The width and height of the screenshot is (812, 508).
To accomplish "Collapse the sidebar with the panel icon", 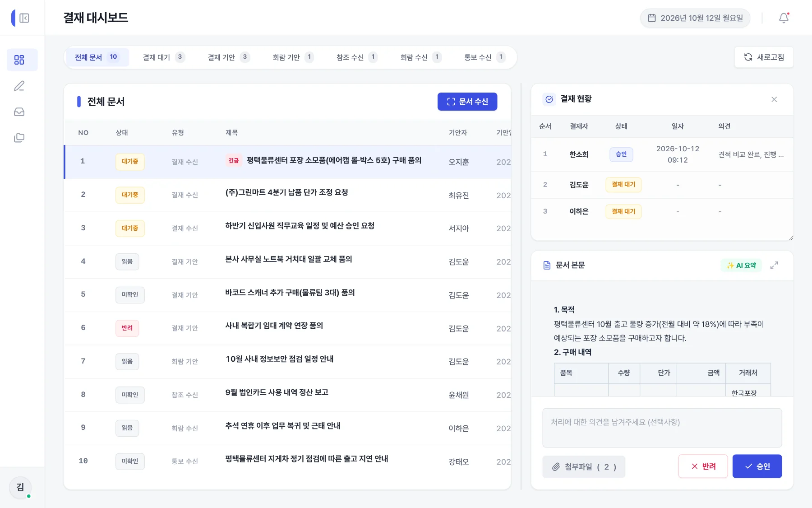I will (x=24, y=18).
